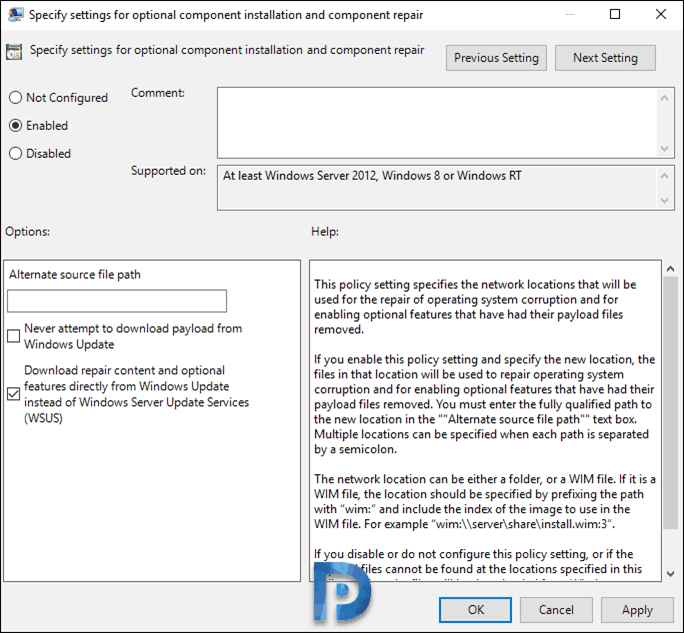Click the Help pane scrollbar thumb
The width and height of the screenshot is (684, 633).
[x=670, y=403]
